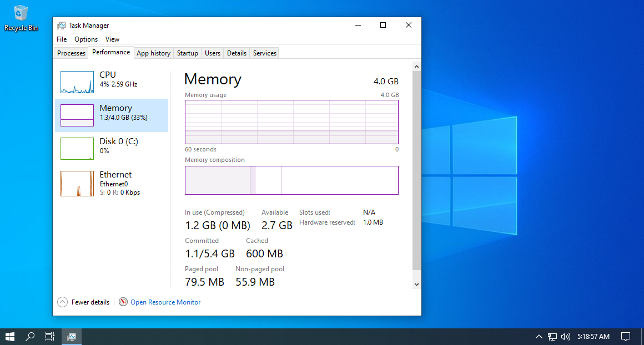Click the Available value 2.7 GB
The height and width of the screenshot is (345, 644).
coord(277,226)
